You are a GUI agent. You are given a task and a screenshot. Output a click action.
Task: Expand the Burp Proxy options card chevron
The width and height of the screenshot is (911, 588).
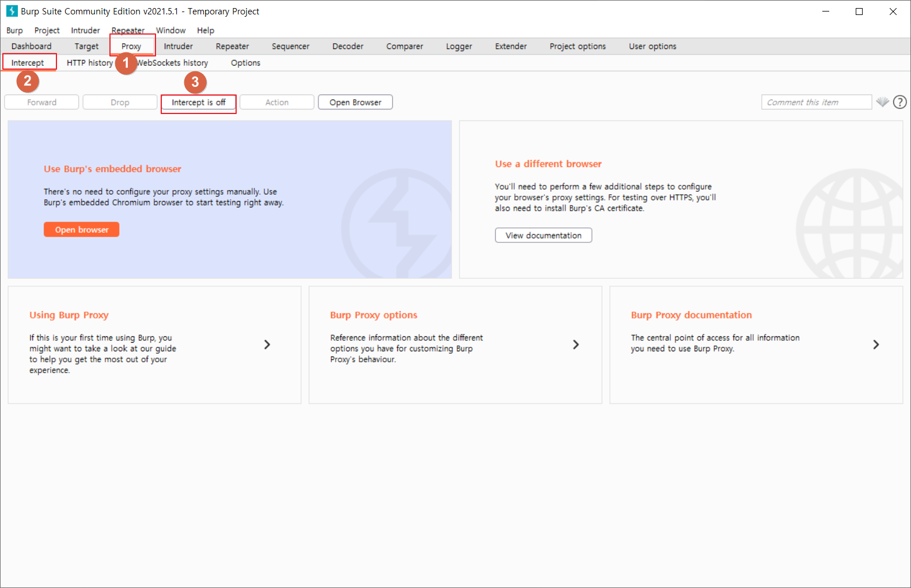[576, 344]
